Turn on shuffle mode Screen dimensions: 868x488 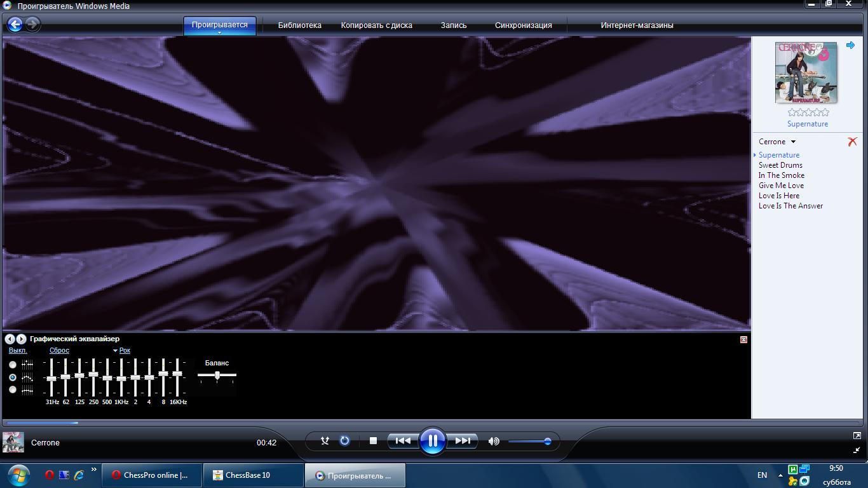pos(325,440)
